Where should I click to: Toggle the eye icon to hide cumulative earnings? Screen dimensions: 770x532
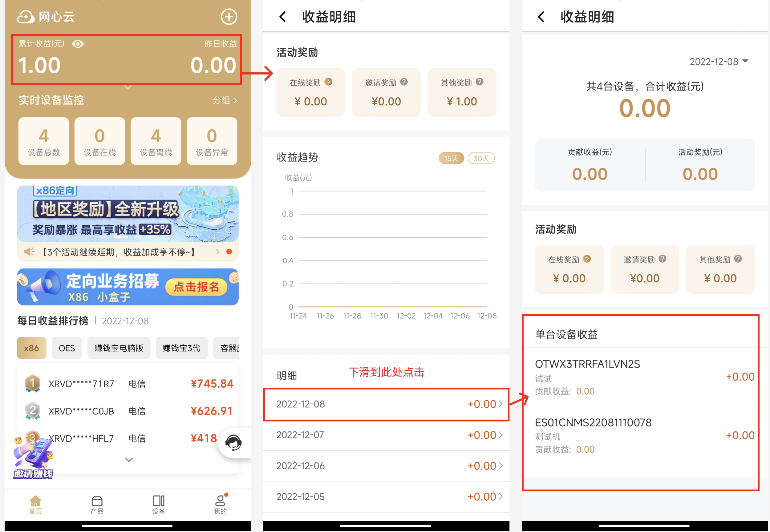pyautogui.click(x=78, y=44)
